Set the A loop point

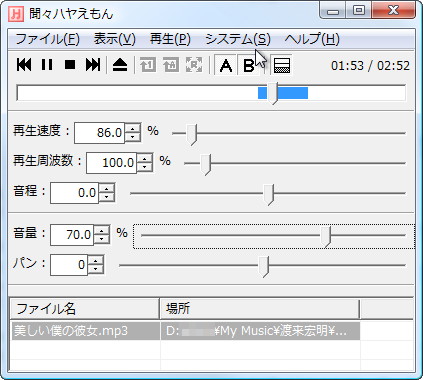point(226,65)
